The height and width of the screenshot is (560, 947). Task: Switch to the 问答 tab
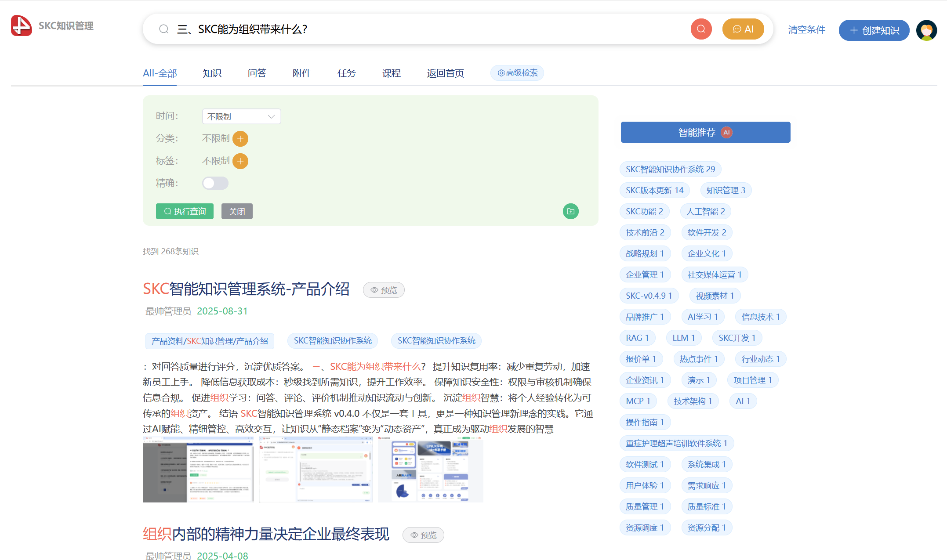pos(257,73)
